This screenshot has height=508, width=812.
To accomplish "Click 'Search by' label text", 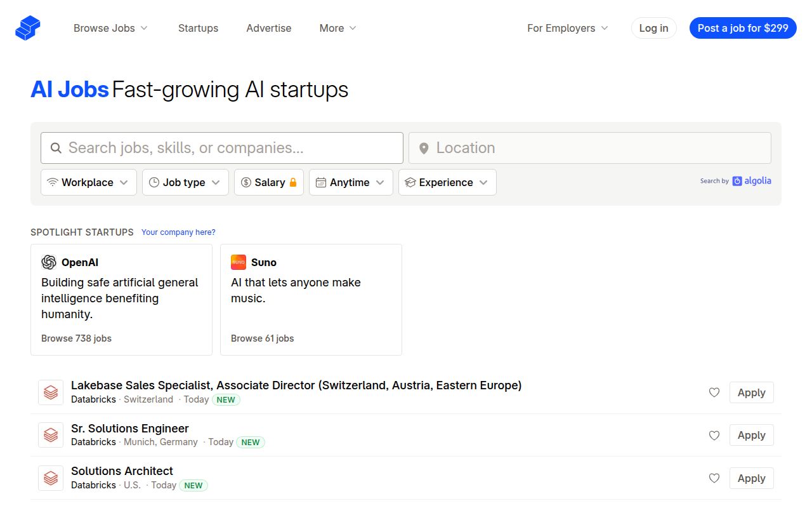I will [x=714, y=181].
